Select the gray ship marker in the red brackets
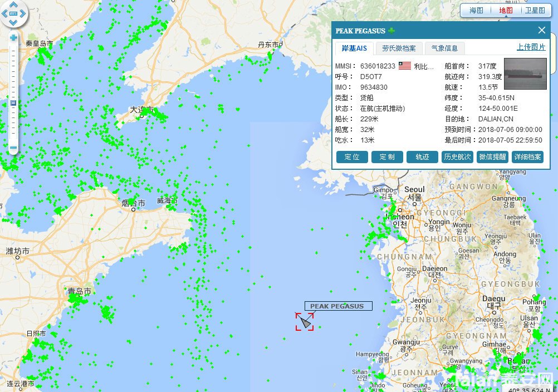Screen dimensions: 558x392 pyautogui.click(x=305, y=322)
